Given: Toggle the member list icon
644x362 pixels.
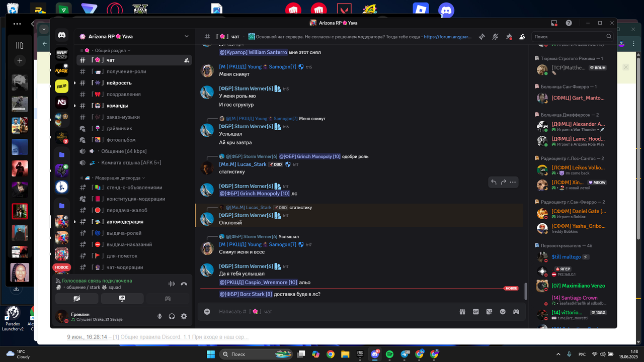Looking at the screenshot, I should [x=522, y=37].
